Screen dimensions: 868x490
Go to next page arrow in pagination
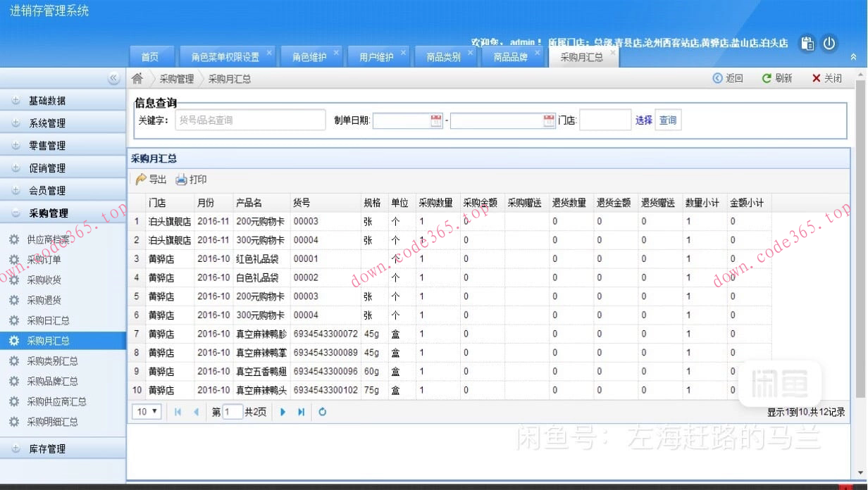[283, 411]
